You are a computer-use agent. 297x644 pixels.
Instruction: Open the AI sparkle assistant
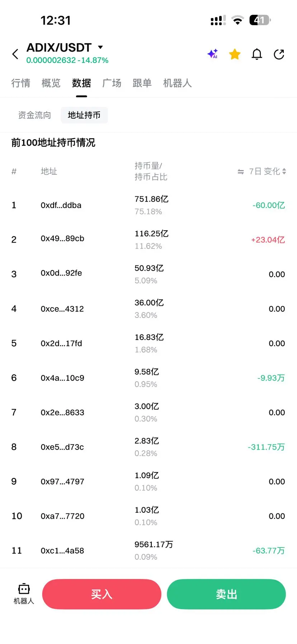(x=213, y=54)
